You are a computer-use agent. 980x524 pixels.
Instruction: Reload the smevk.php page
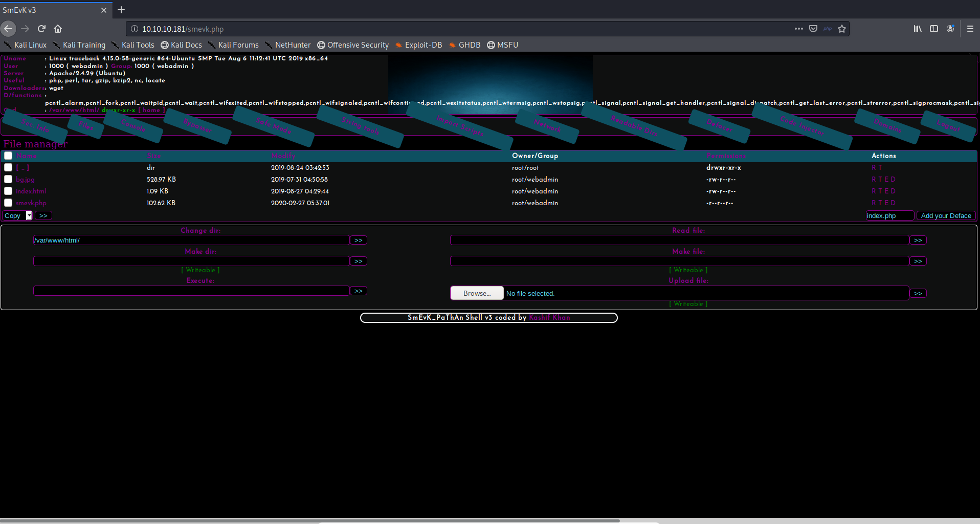click(x=42, y=29)
